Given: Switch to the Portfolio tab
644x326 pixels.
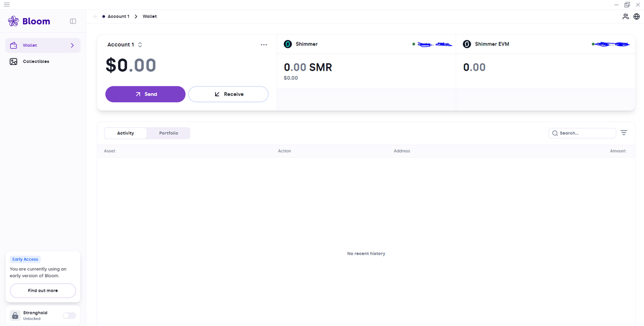Looking at the screenshot, I should (x=169, y=133).
